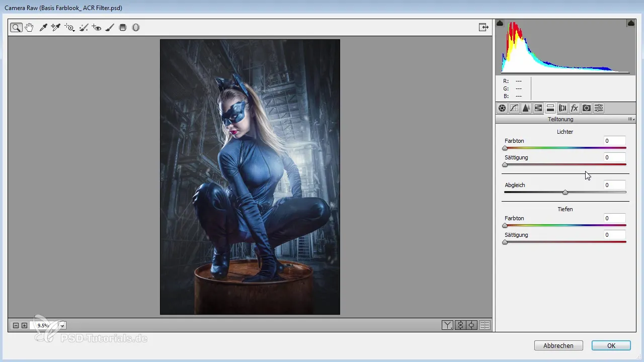The height and width of the screenshot is (362, 644).
Task: Click the Lichter Sättigung slider handle
Action: click(505, 165)
